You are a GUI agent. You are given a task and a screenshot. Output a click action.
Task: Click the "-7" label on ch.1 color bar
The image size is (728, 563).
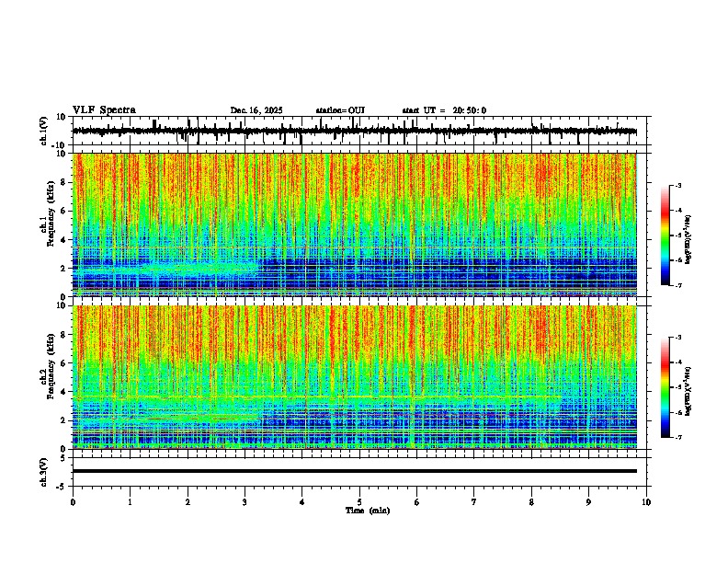click(677, 285)
